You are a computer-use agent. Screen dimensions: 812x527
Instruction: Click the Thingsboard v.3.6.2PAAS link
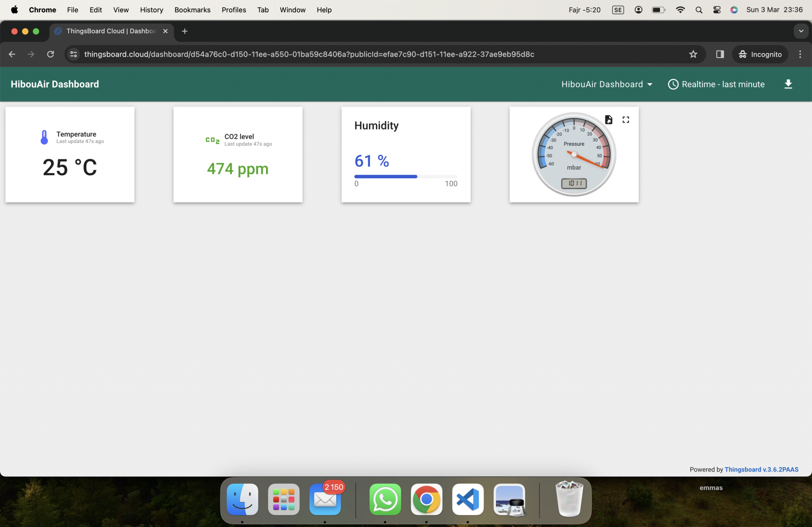point(761,469)
